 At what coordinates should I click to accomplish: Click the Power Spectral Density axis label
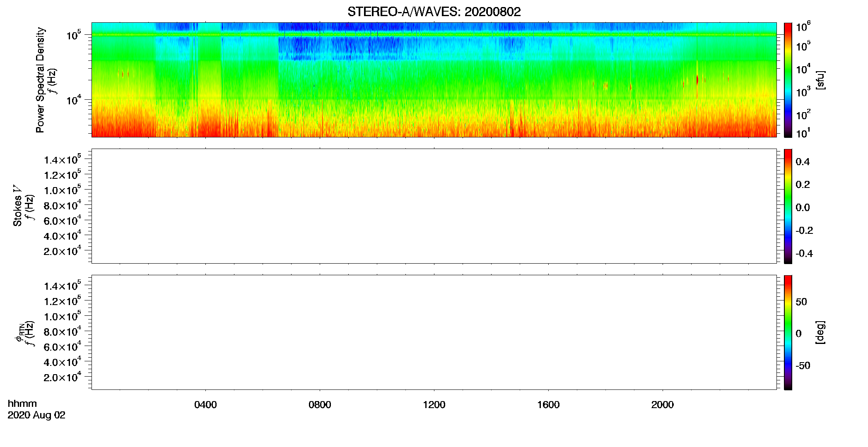coord(40,80)
